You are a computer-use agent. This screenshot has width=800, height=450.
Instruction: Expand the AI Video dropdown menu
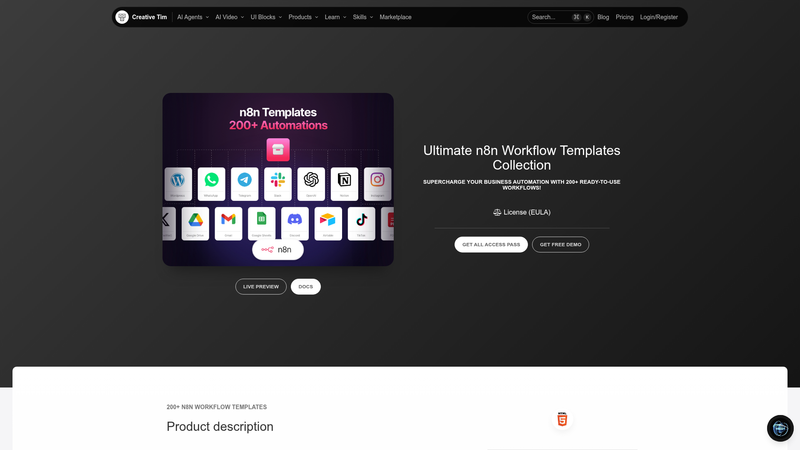point(230,17)
